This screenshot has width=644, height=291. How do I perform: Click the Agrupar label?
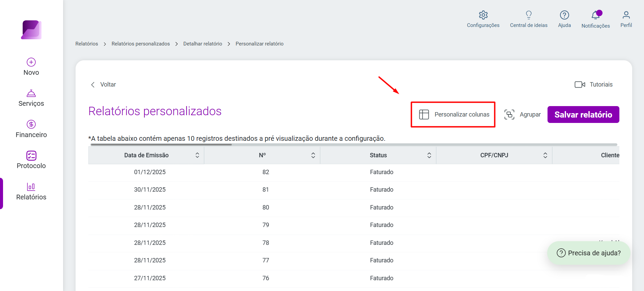tap(530, 115)
